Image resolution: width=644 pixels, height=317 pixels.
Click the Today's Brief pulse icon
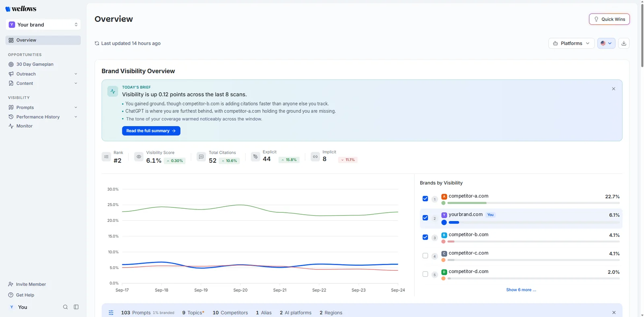(113, 91)
